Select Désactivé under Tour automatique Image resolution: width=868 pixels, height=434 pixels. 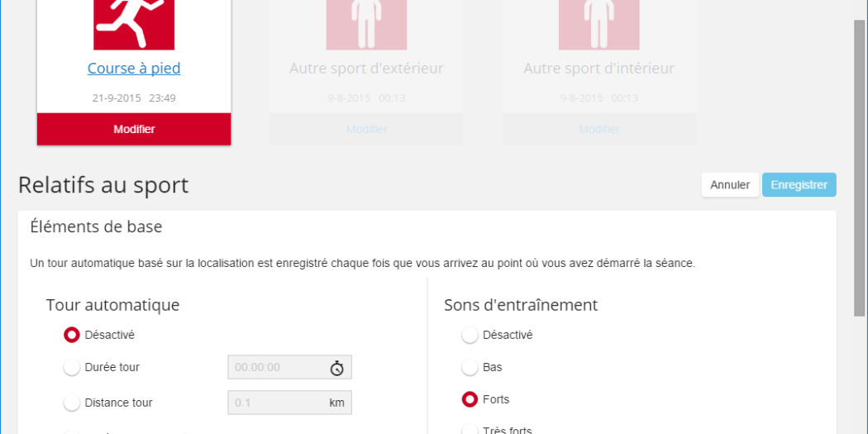(x=72, y=335)
